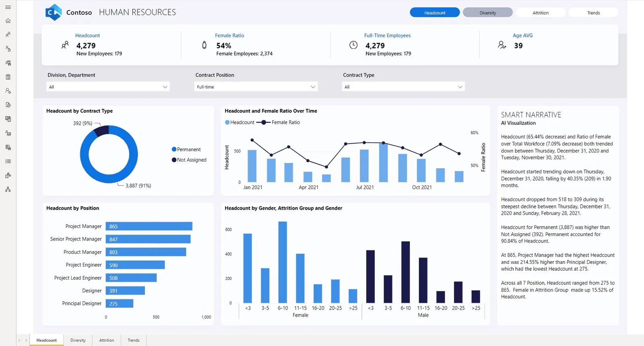Viewport: 644px width, 346px height.
Task: Click the Female Ratio figure icon
Action: pyautogui.click(x=204, y=45)
